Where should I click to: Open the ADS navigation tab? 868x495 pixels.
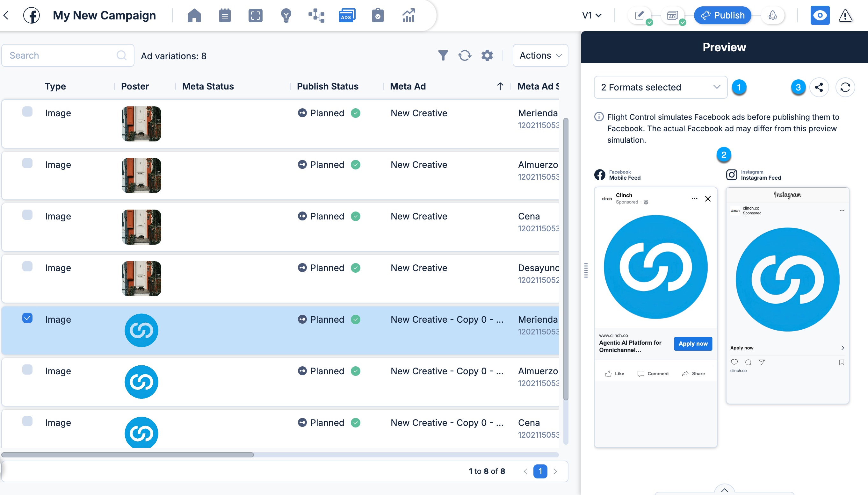[347, 16]
